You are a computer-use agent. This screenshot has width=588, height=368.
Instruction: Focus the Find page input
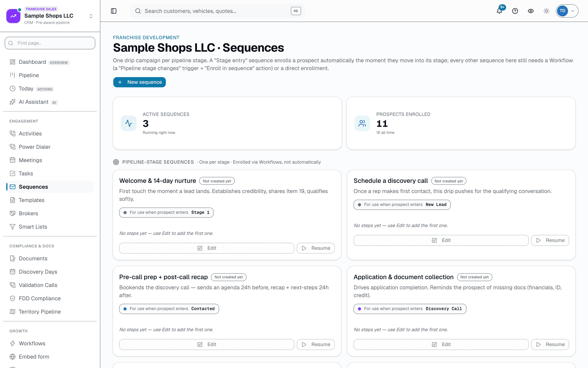(50, 43)
